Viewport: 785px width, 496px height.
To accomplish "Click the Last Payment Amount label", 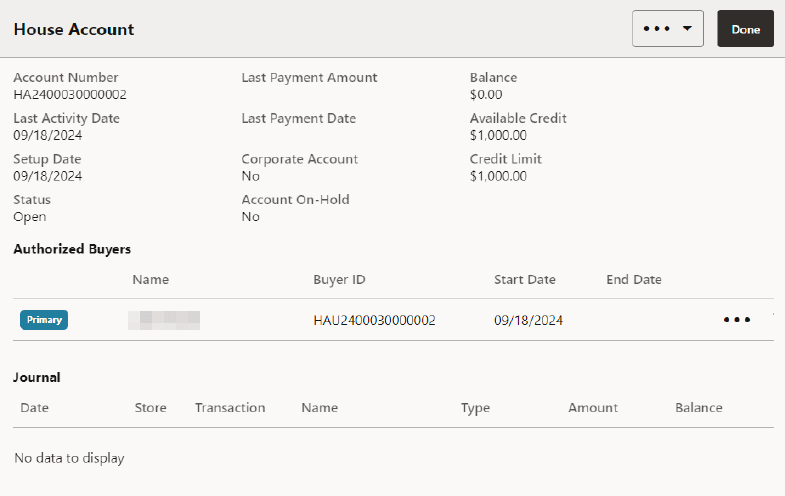I will [x=309, y=78].
